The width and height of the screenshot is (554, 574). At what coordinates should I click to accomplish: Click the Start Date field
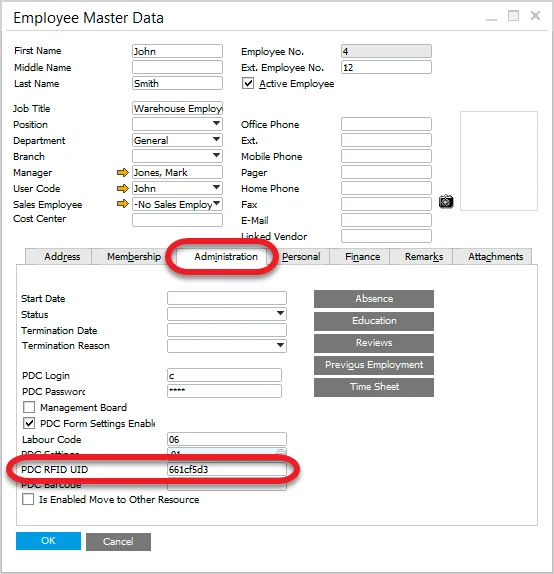point(227,298)
